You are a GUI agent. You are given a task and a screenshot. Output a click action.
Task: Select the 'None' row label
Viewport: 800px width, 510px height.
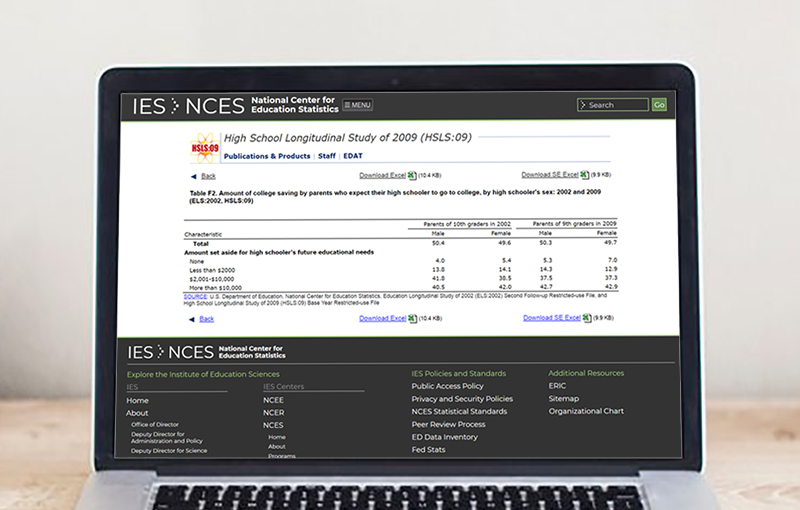coord(196,262)
